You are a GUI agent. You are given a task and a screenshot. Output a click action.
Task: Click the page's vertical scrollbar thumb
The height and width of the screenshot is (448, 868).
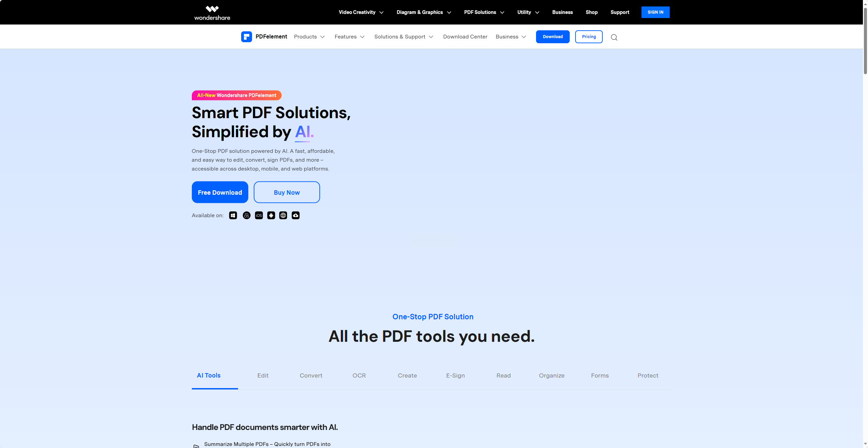(865, 41)
